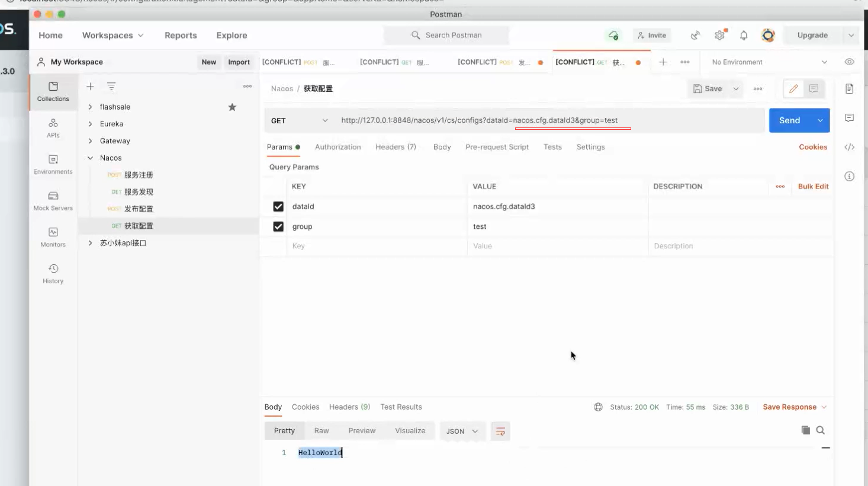Open the notifications bell
868x486 pixels.
coord(744,36)
